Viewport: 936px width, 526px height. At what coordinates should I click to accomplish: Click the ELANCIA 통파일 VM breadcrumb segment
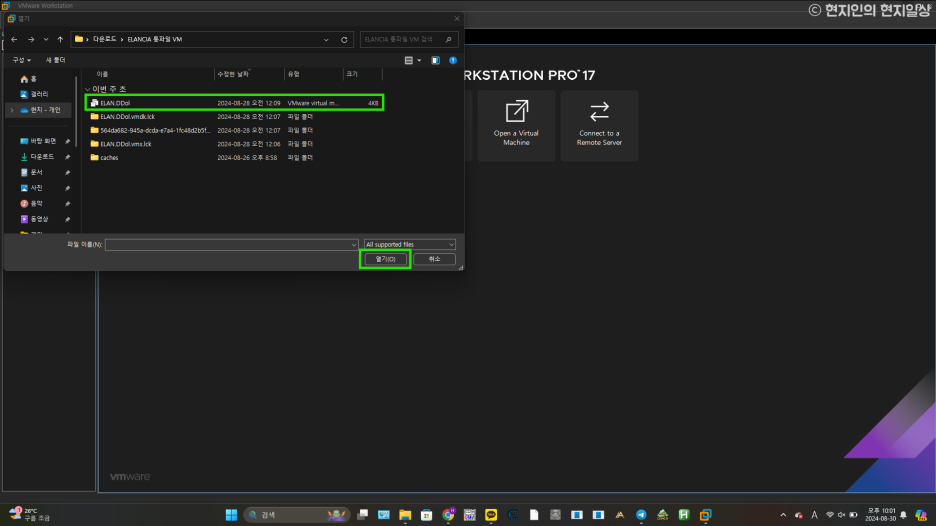click(x=155, y=39)
